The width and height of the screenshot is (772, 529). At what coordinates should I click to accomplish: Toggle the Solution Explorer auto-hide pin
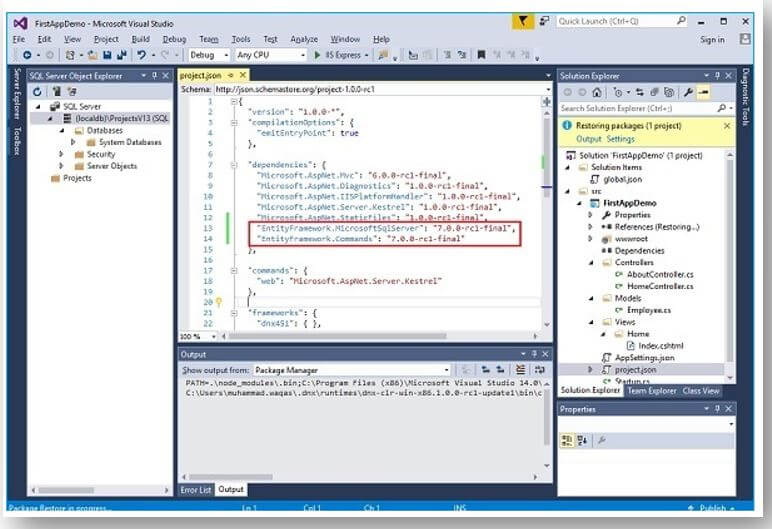[x=717, y=75]
